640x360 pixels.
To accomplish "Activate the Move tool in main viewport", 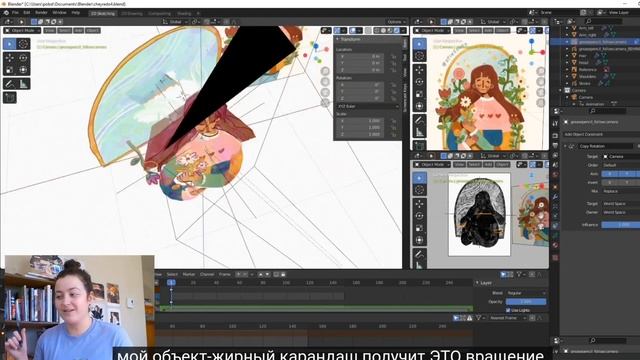I will pos(10,58).
